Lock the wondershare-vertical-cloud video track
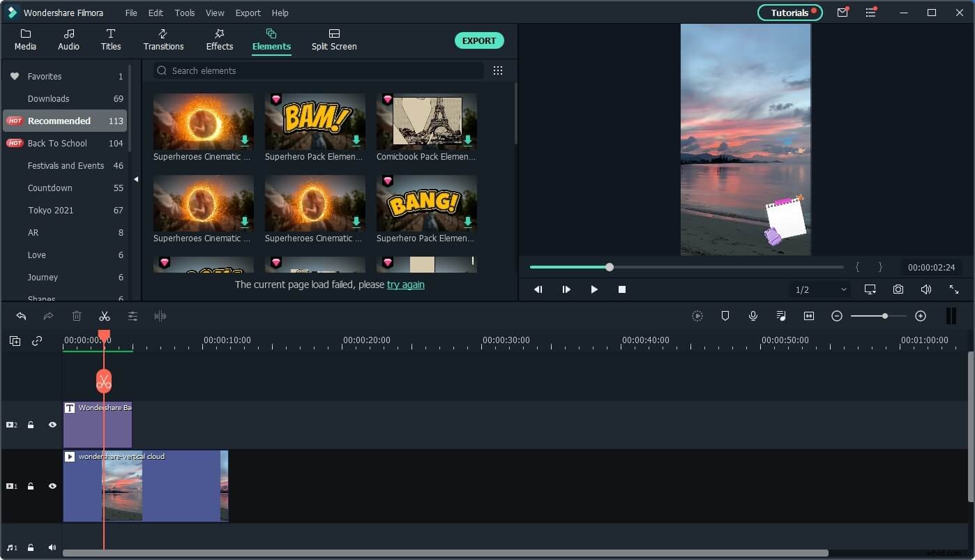Image resolution: width=975 pixels, height=560 pixels. coord(31,486)
